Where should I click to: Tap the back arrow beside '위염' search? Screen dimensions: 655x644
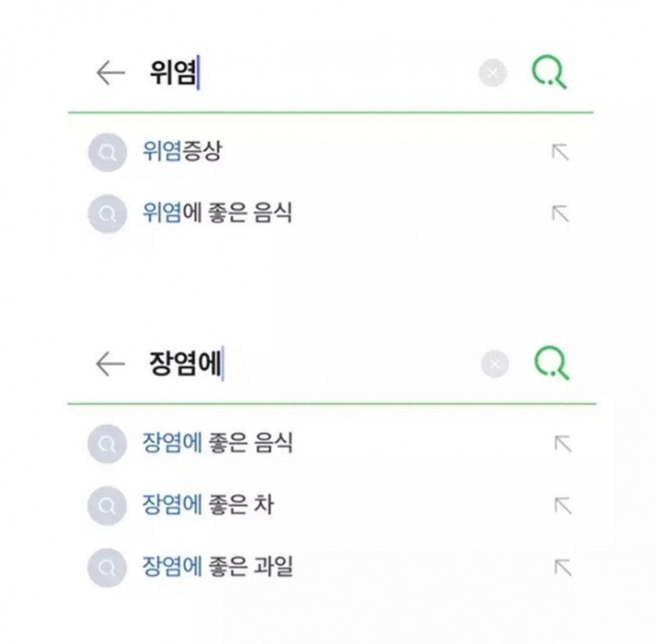point(111,73)
